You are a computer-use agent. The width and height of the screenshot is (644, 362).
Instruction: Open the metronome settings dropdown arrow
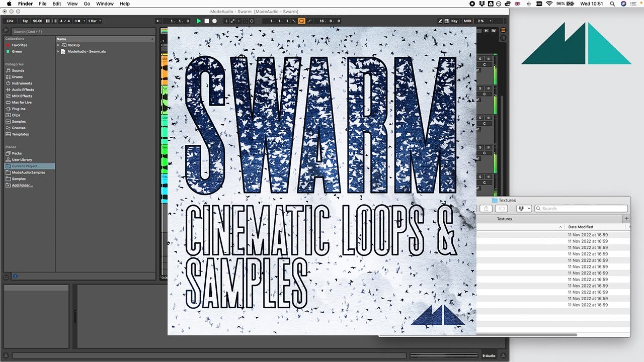pos(85,21)
